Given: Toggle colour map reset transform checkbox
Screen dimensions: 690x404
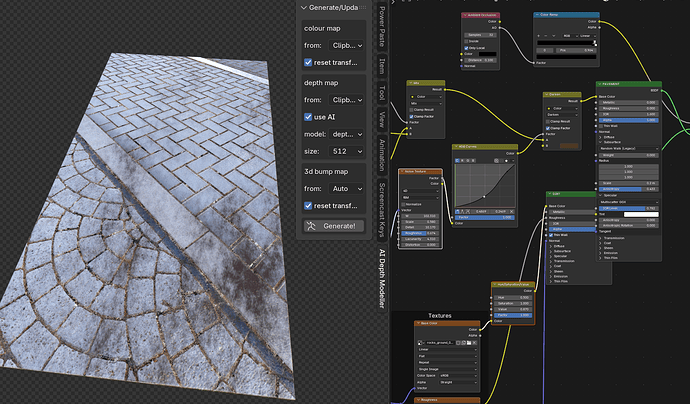Looking at the screenshot, I should pos(308,62).
